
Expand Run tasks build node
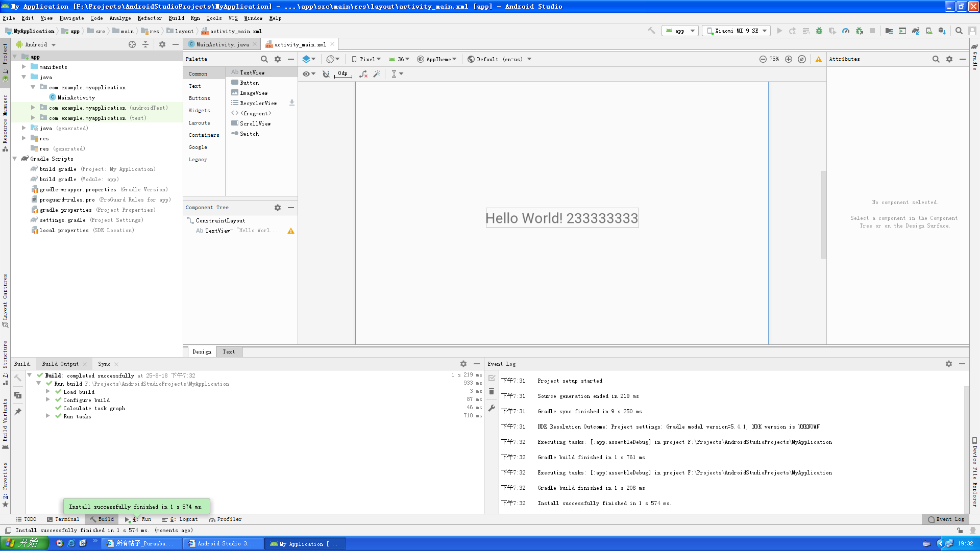click(47, 416)
